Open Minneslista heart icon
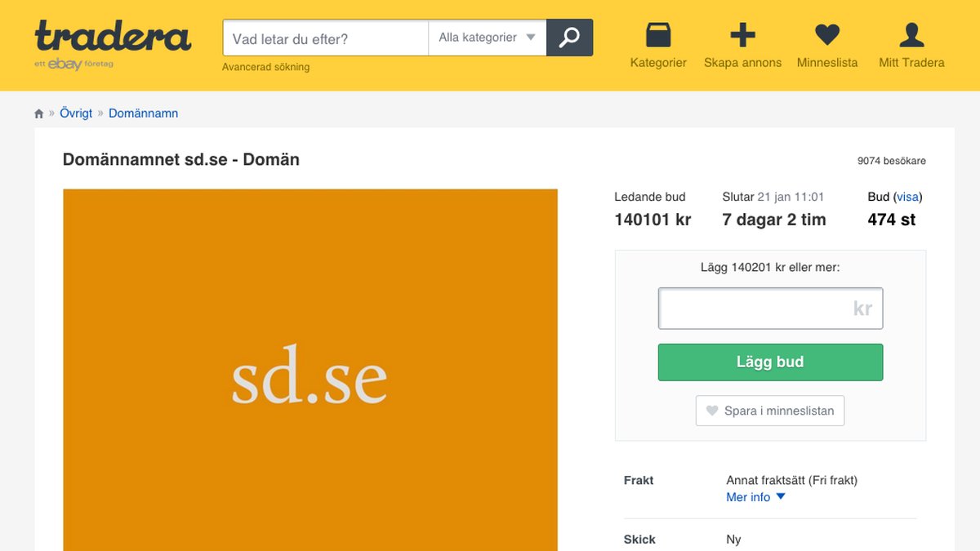Image resolution: width=980 pixels, height=551 pixels. (x=827, y=34)
